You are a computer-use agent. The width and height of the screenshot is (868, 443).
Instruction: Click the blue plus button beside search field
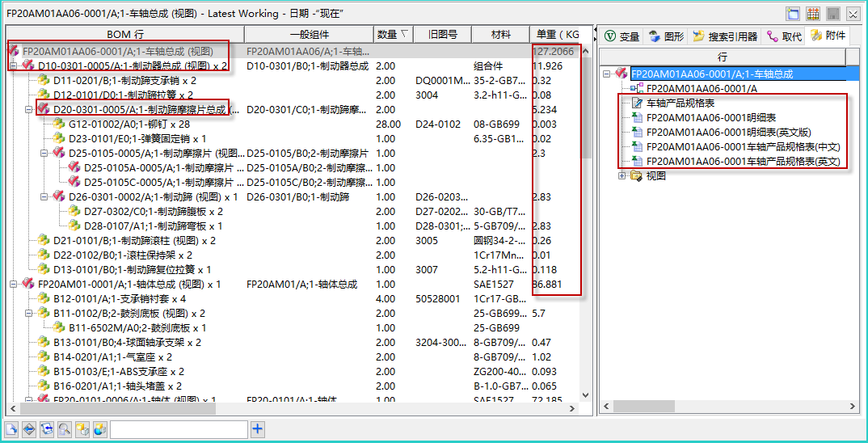coord(257,429)
